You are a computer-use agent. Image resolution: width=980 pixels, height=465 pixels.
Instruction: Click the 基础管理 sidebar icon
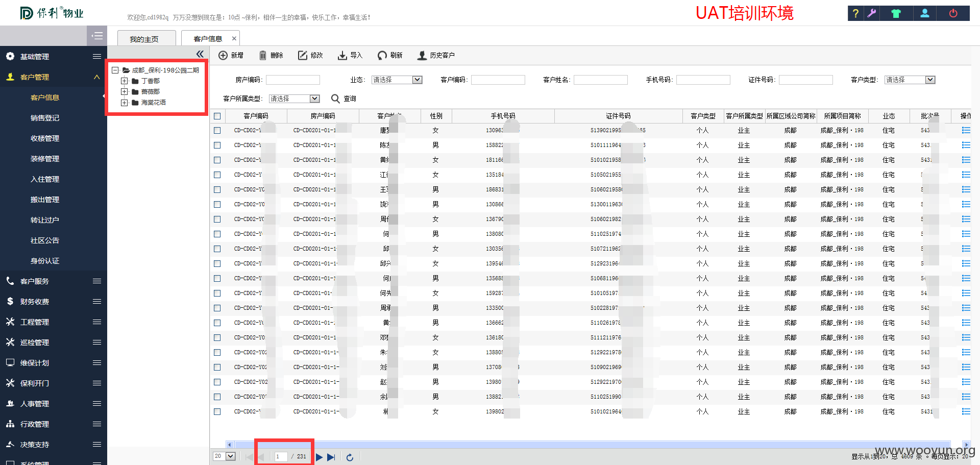[10, 56]
